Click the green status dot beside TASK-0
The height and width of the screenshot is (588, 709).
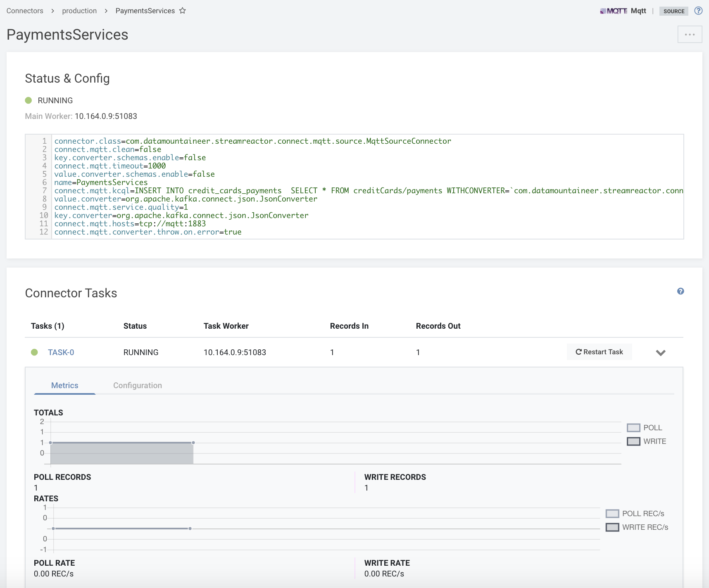(34, 352)
